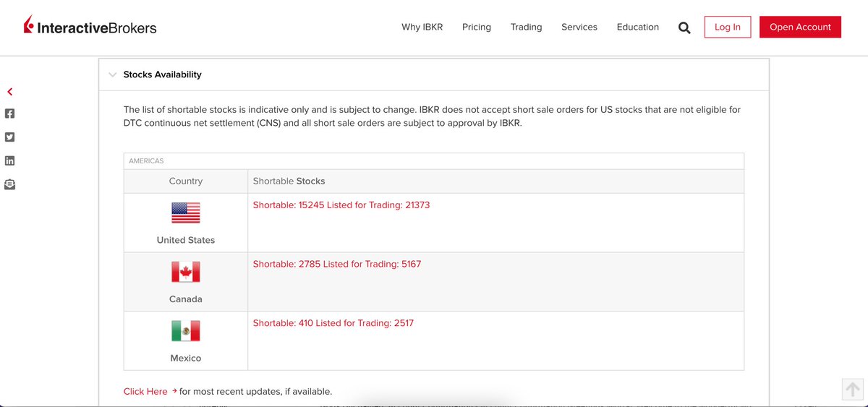
Task: Open United States shortable stocks link
Action: (341, 205)
